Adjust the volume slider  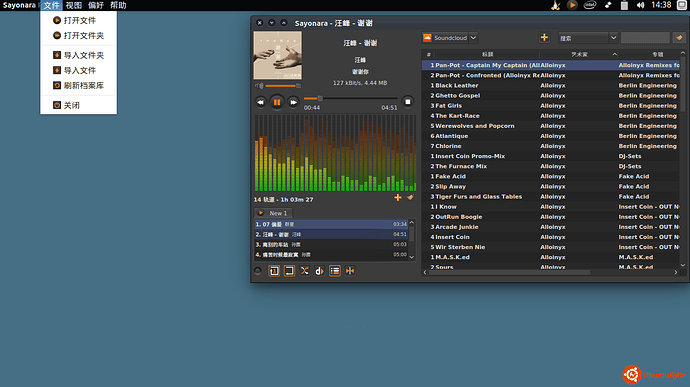[x=283, y=86]
